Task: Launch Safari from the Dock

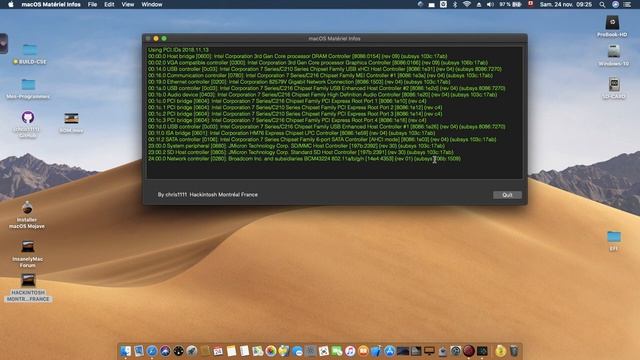Action: 152,351
